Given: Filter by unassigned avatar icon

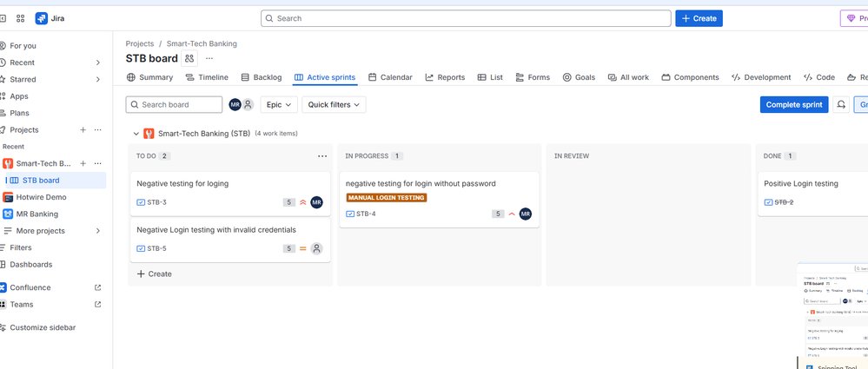Looking at the screenshot, I should tap(248, 104).
